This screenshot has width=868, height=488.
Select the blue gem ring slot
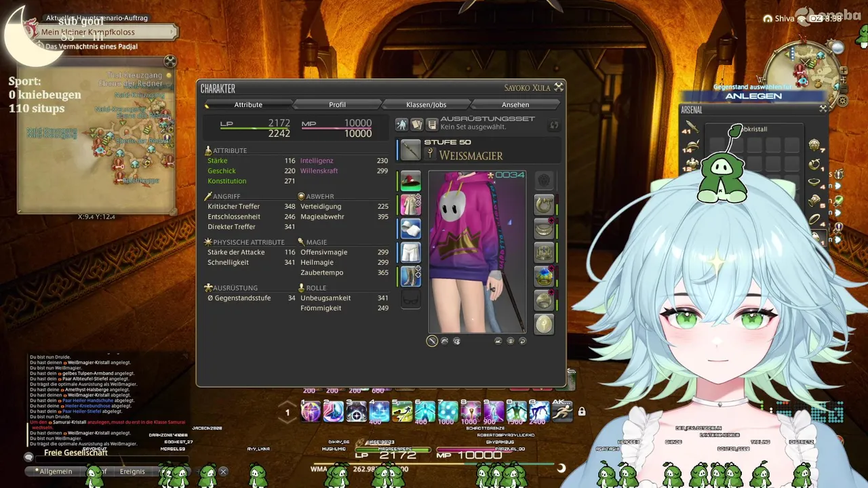(x=544, y=276)
